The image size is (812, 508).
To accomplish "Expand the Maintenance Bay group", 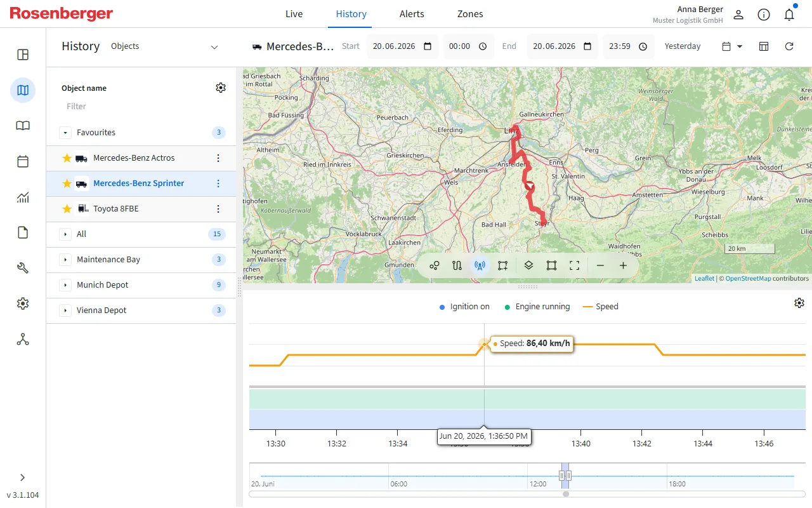I will [65, 260].
